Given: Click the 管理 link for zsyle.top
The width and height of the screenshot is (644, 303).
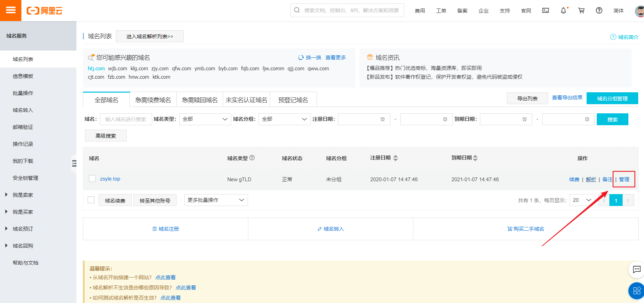Looking at the screenshot, I should coord(624,179).
